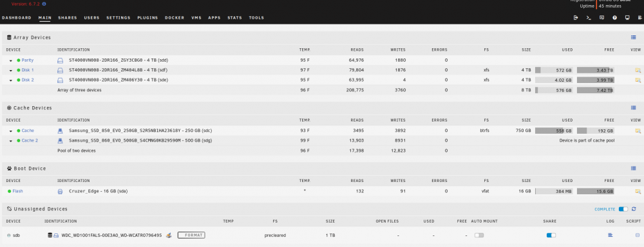644x247 pixels.
Task: Expand the Cache 2 dropdown arrow
Action: point(11,141)
